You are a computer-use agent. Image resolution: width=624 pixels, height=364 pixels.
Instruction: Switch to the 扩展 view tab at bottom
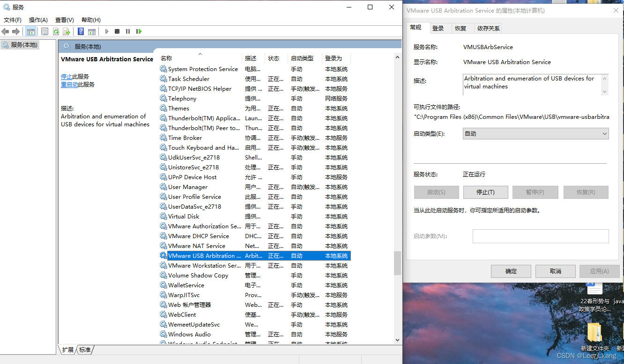click(x=67, y=349)
